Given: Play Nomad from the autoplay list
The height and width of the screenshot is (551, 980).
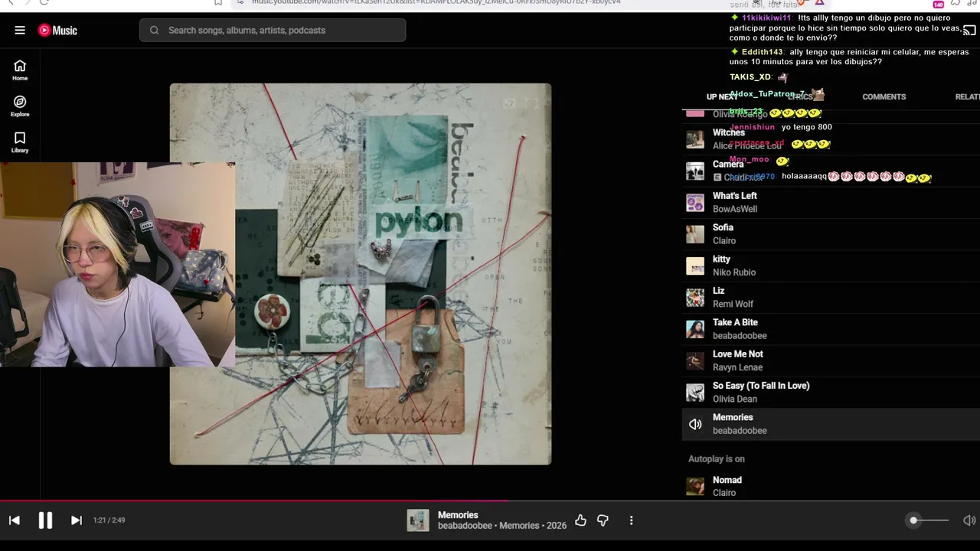Looking at the screenshot, I should pos(831,487).
